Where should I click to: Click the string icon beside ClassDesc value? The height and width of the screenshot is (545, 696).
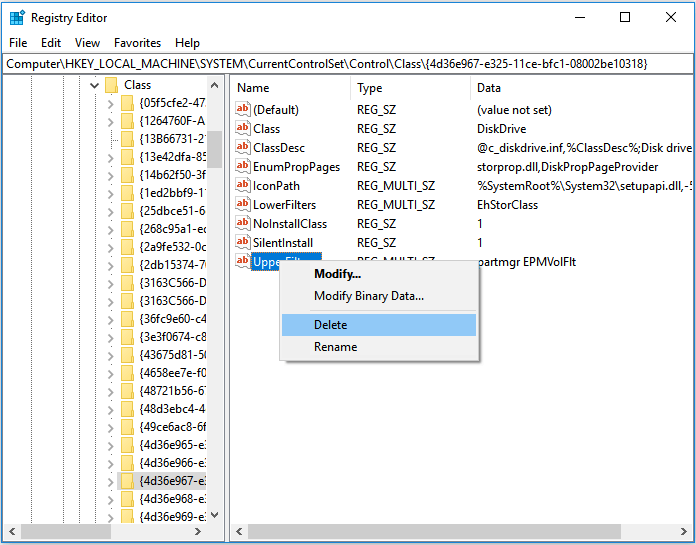[242, 147]
